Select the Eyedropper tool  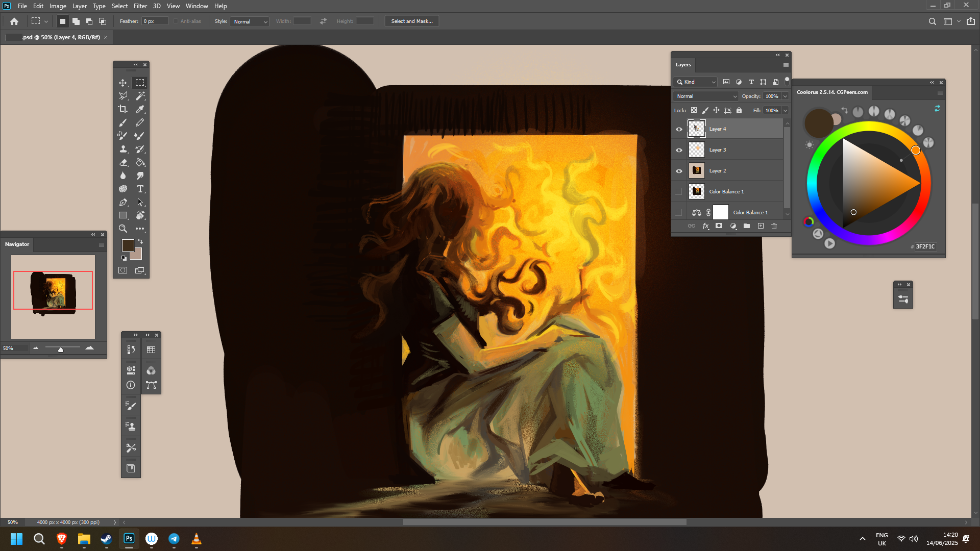140,109
